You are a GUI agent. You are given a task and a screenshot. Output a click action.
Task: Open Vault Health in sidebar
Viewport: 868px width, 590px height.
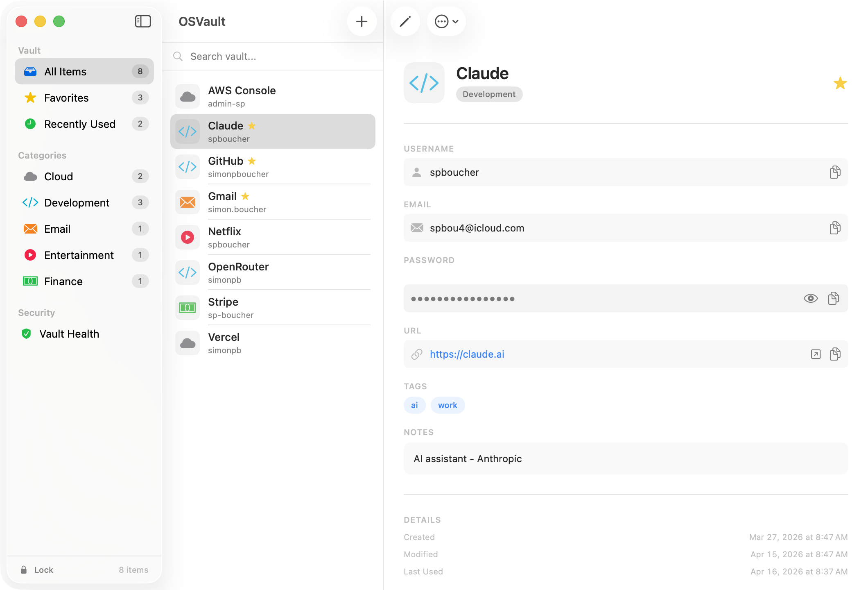pyautogui.click(x=69, y=334)
